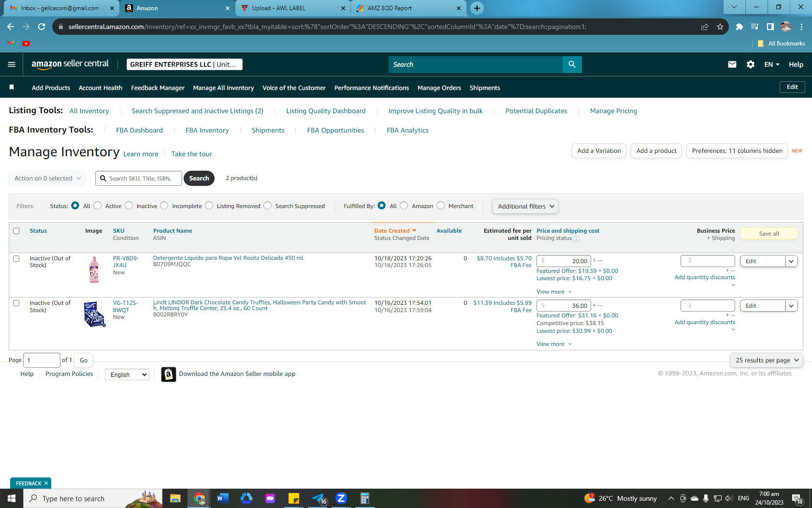Open File Explorer from the taskbar
Screen dimensions: 812x508
point(175,498)
